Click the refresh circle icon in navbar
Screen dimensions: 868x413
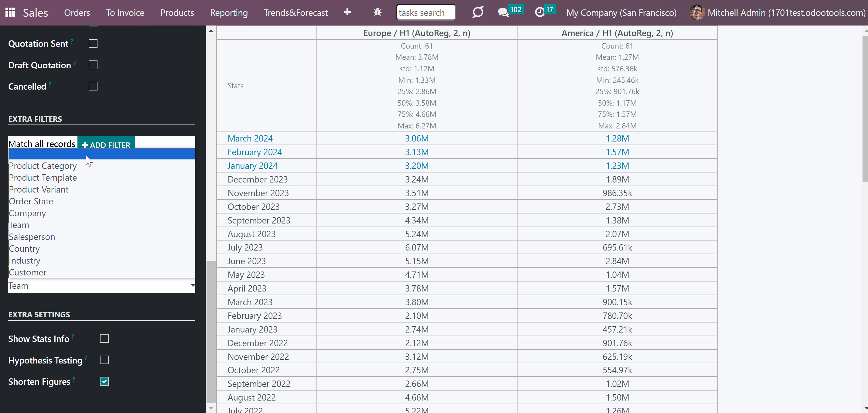(x=478, y=12)
